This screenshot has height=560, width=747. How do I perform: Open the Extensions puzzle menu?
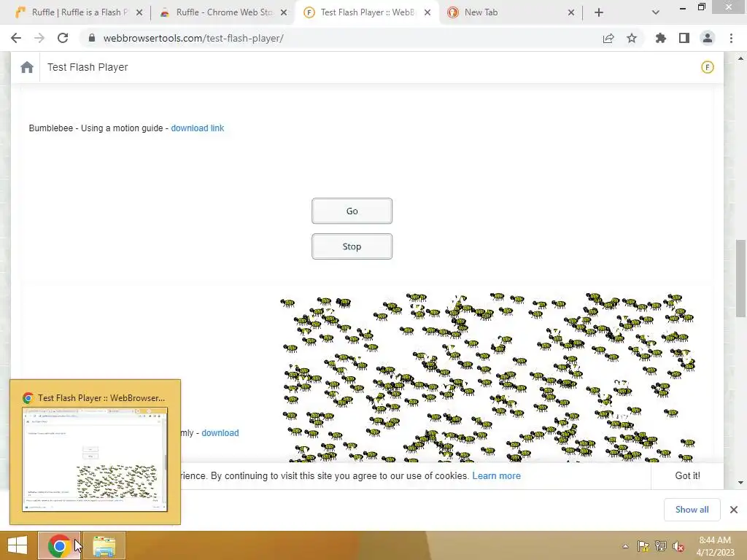(661, 38)
